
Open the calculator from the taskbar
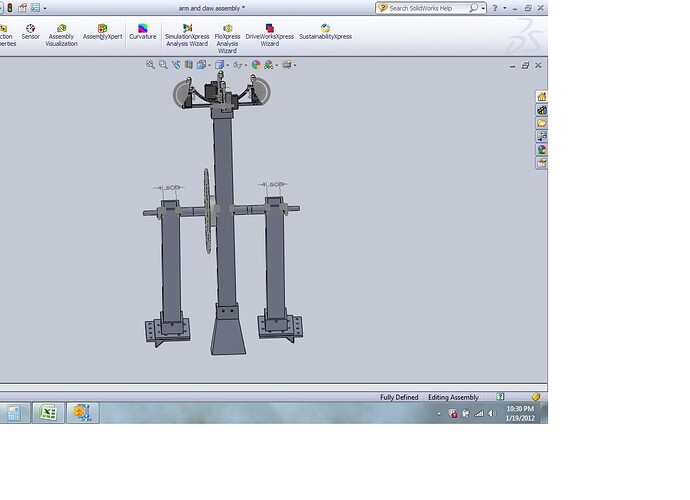pos(14,412)
